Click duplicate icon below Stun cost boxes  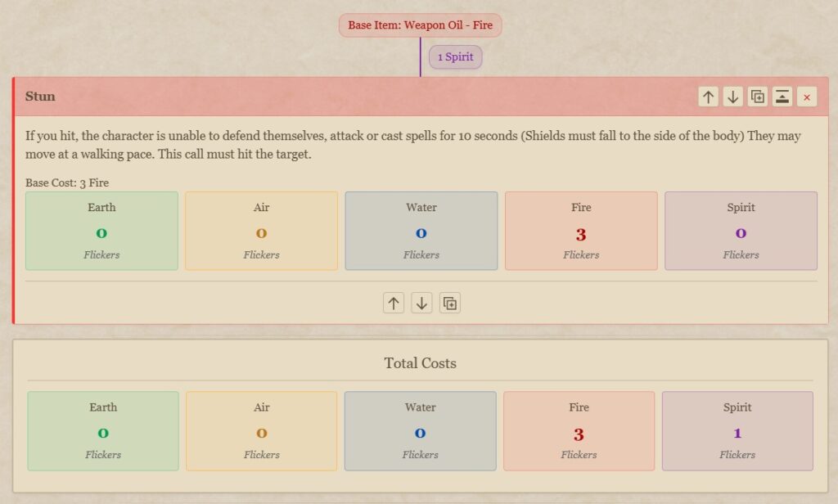[449, 304]
